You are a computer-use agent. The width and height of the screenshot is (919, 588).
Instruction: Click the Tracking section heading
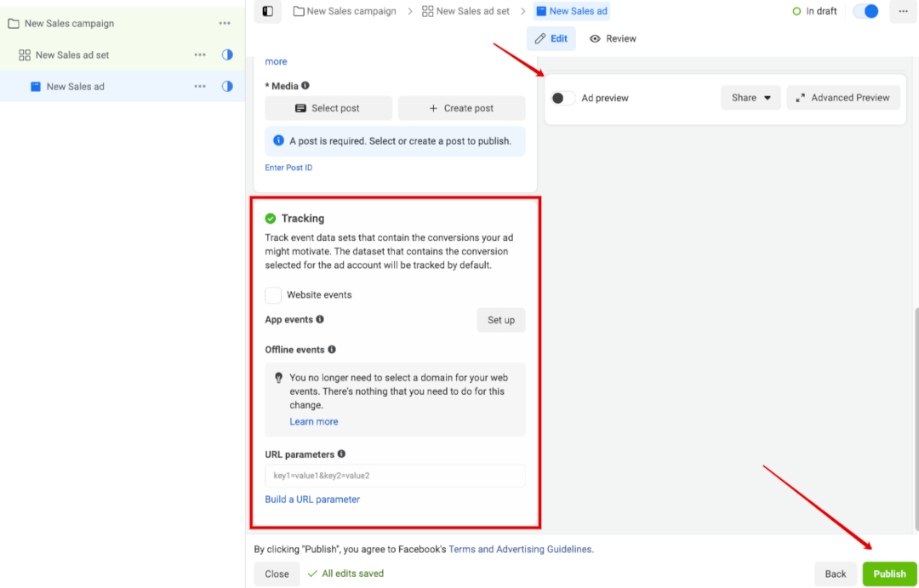tap(302, 218)
